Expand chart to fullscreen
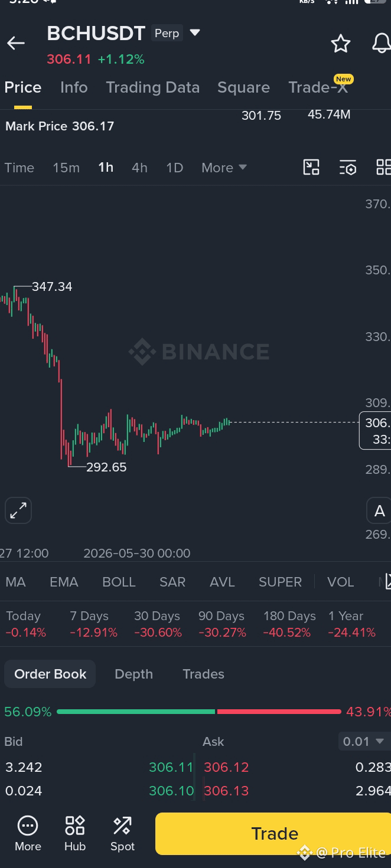The image size is (391, 868). pyautogui.click(x=18, y=510)
